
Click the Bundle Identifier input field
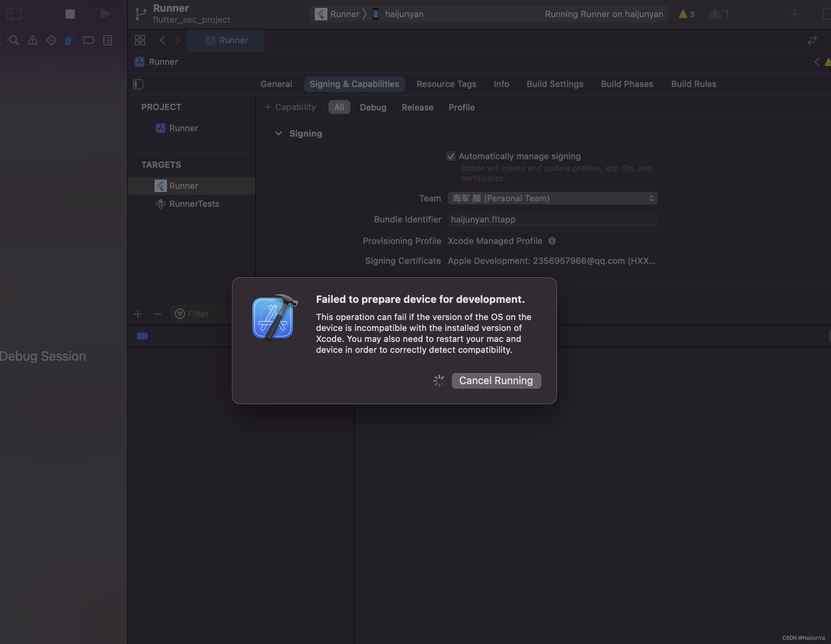point(551,218)
